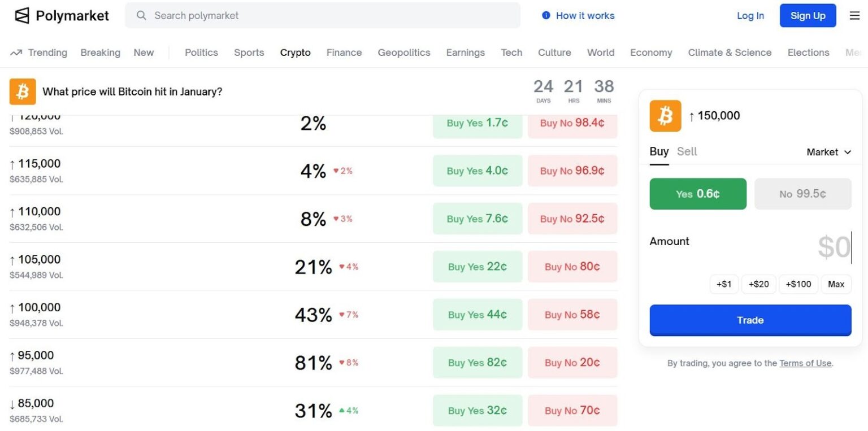Click the Bitcoin icon in trade panel
This screenshot has height=431, width=868.
(x=665, y=116)
